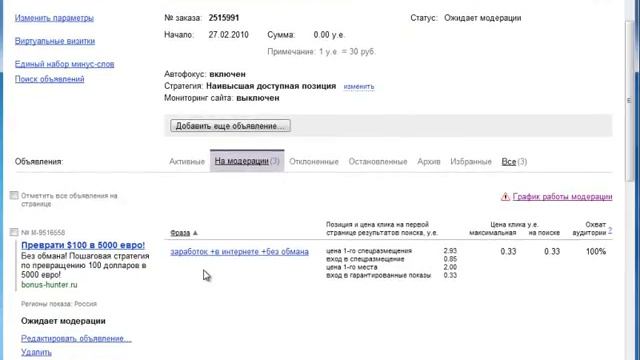Open Остановленные tab
Image resolution: width=640 pixels, height=360 pixels.
[378, 162]
